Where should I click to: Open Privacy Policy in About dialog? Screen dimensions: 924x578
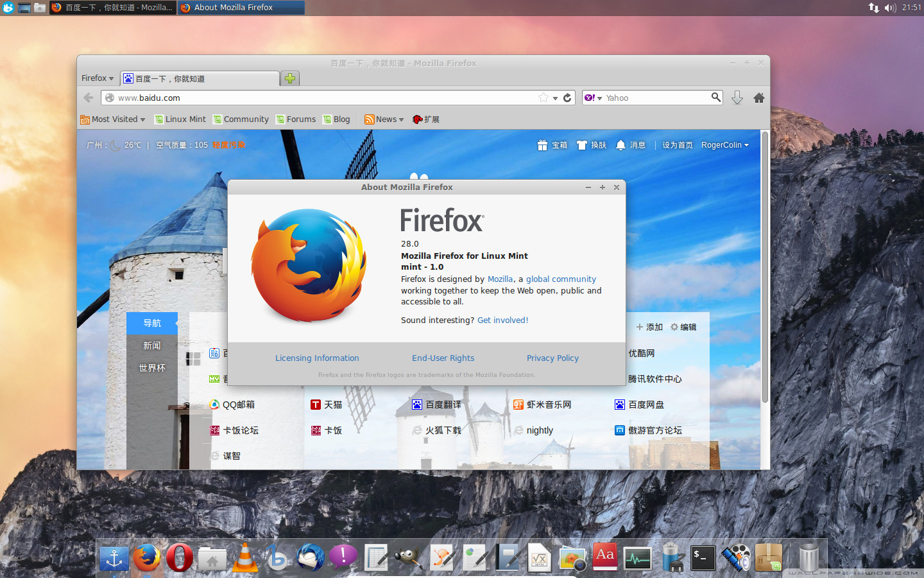tap(552, 358)
